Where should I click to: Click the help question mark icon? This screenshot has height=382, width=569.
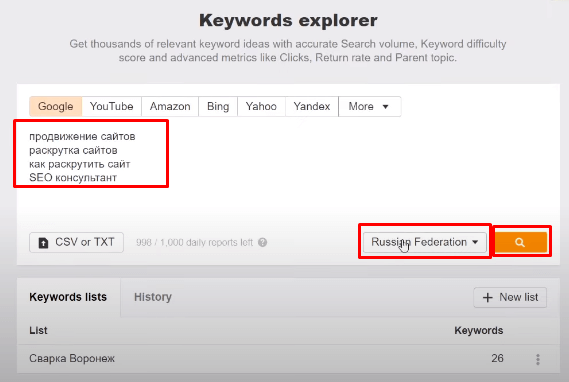[262, 242]
